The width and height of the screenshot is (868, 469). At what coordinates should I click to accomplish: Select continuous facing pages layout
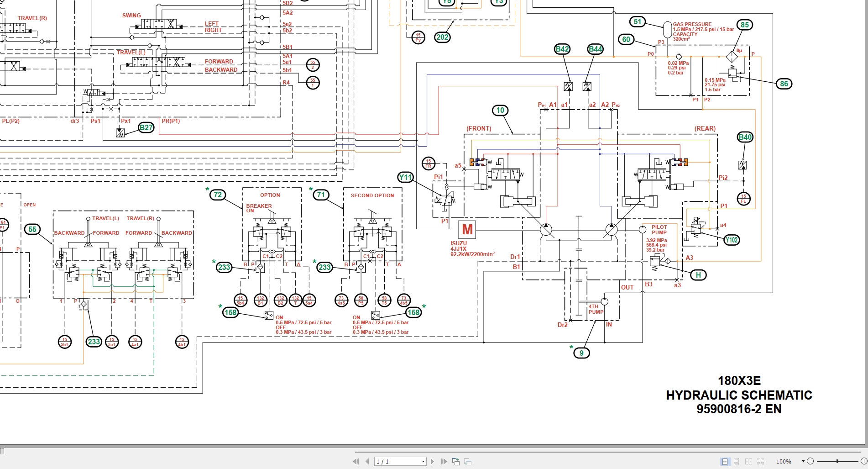pos(761,461)
